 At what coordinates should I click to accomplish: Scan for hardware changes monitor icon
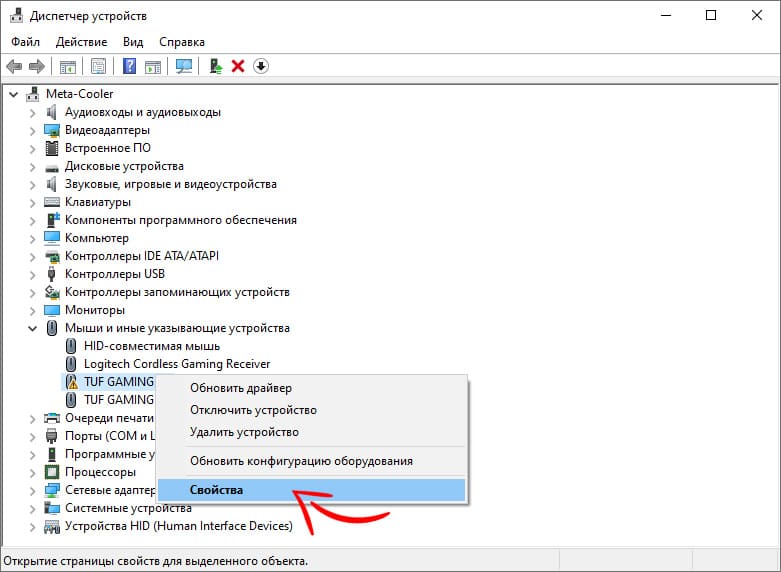pos(184,66)
